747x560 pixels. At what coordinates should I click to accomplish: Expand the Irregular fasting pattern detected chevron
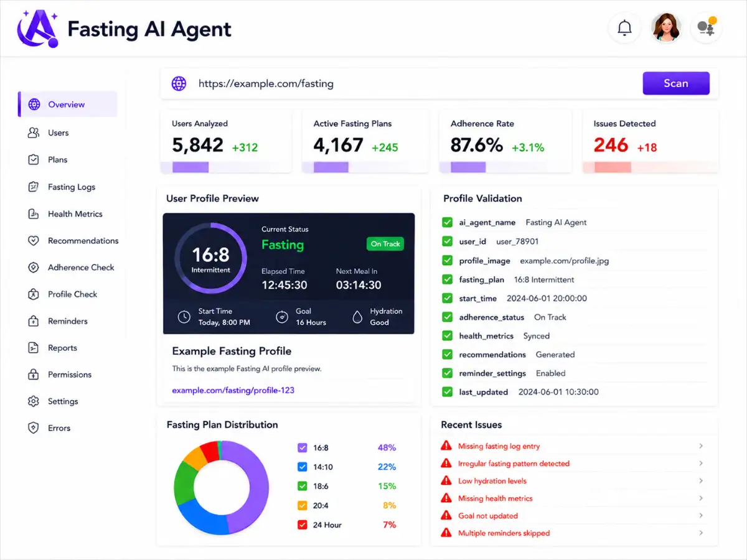pyautogui.click(x=701, y=464)
